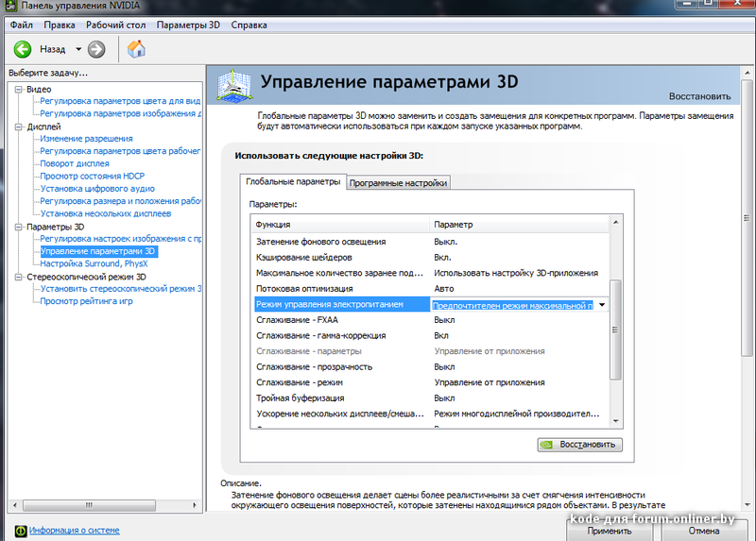Click the Forward arrow icon in toolbar
The width and height of the screenshot is (756, 541).
(96, 49)
